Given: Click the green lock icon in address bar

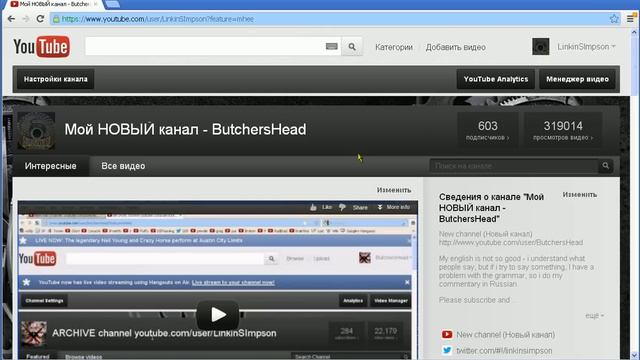Looking at the screenshot, I should click(x=56, y=19).
